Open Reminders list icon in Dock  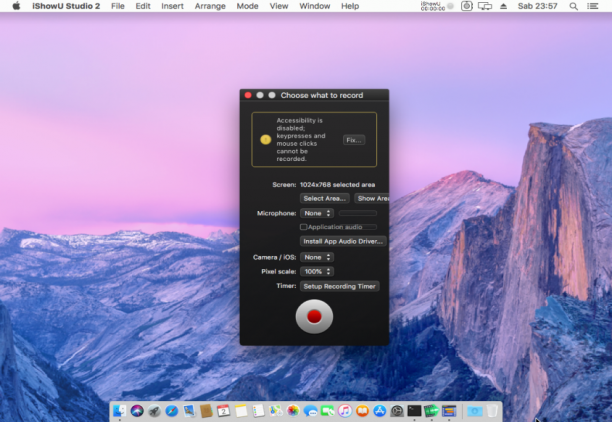tap(258, 411)
